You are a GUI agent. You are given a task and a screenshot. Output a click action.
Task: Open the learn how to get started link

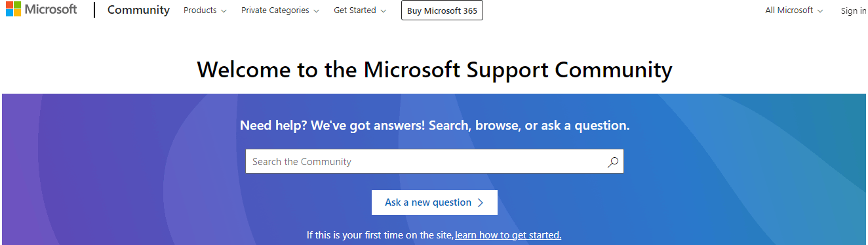[508, 235]
